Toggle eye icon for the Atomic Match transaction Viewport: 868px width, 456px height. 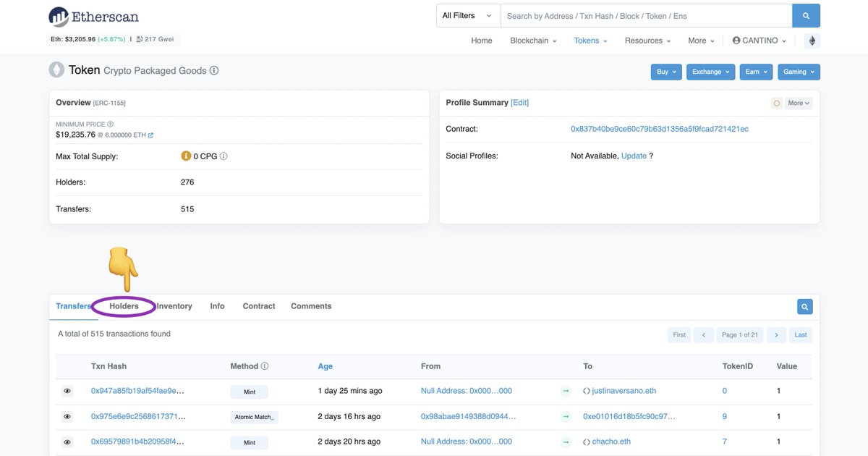point(67,417)
